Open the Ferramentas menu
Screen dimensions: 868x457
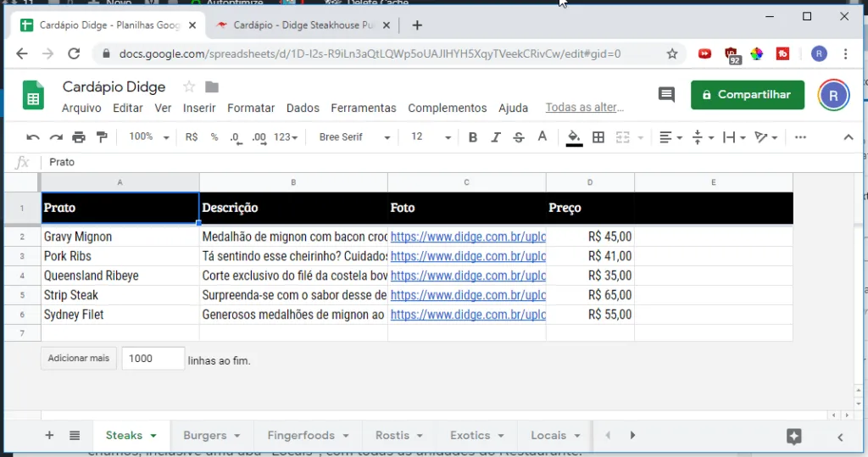tap(364, 108)
